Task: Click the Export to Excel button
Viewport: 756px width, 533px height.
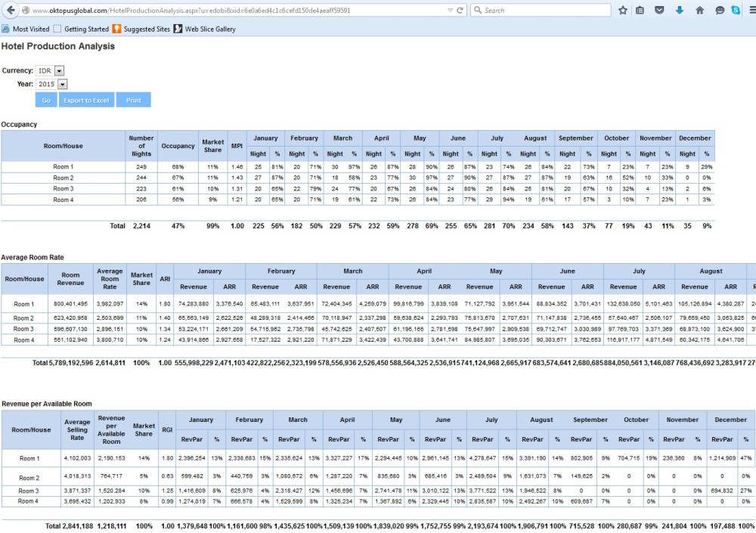Action: click(x=85, y=101)
